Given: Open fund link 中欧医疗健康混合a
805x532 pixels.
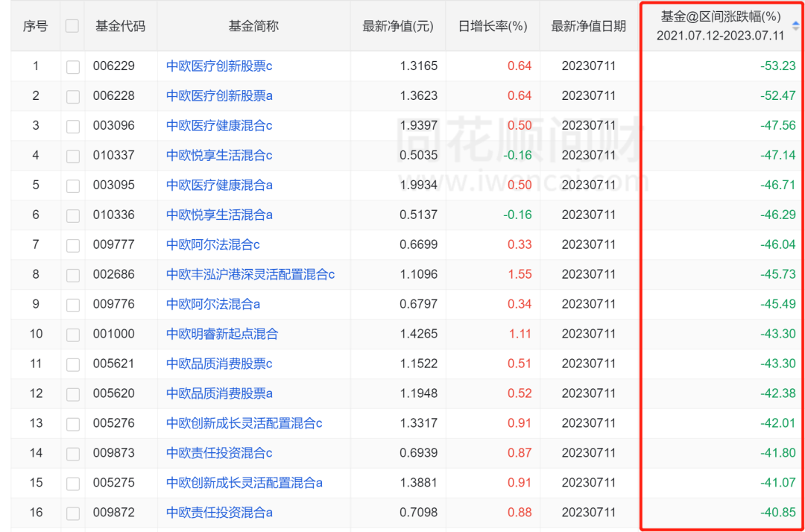Looking at the screenshot, I should click(219, 186).
